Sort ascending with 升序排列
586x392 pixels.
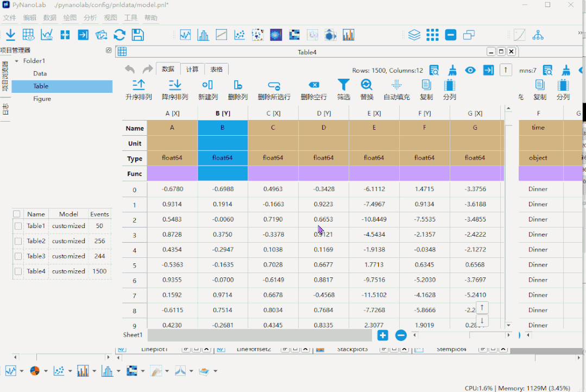[138, 90]
